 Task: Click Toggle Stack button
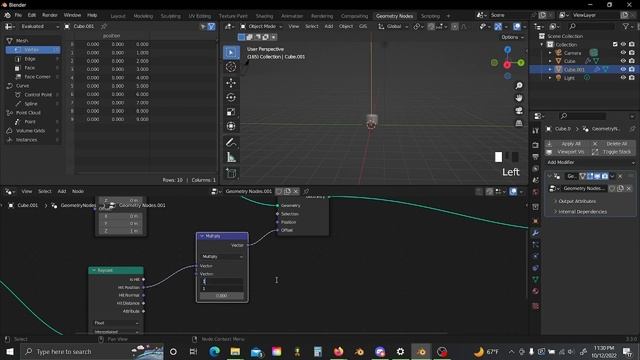point(613,152)
